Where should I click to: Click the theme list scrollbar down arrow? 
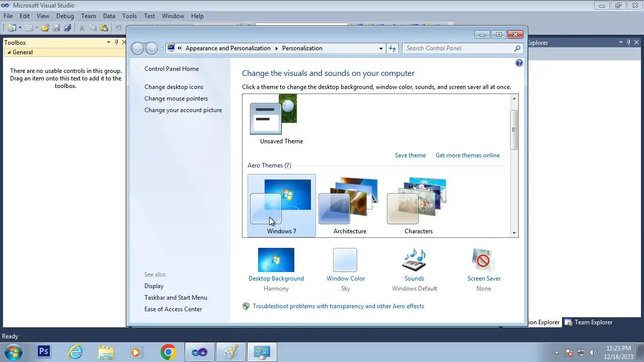pos(514,233)
